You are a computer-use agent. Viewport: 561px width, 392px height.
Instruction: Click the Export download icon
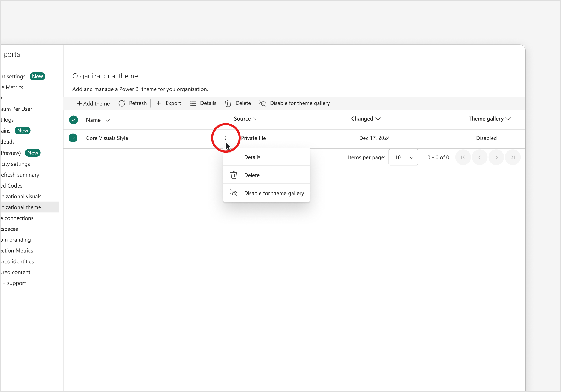pos(159,103)
